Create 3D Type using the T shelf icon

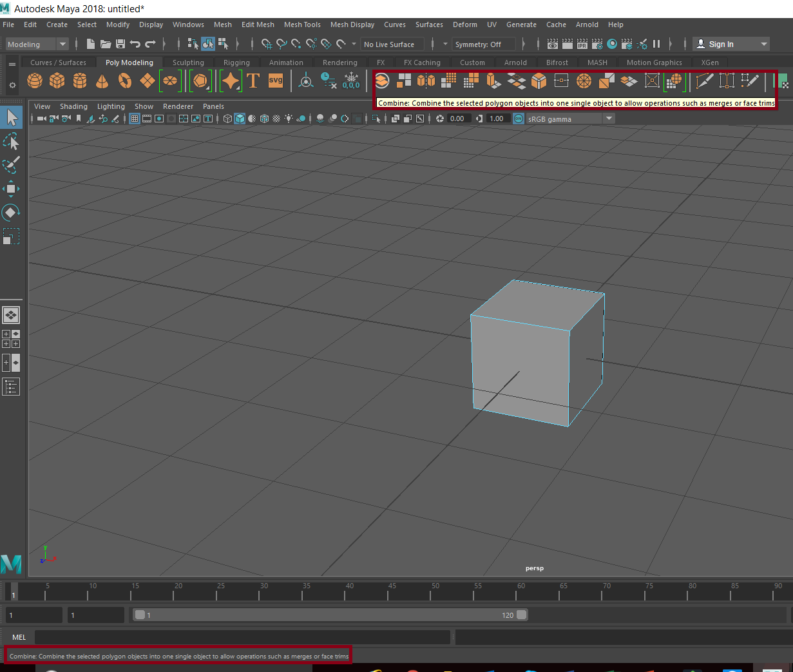pos(253,81)
